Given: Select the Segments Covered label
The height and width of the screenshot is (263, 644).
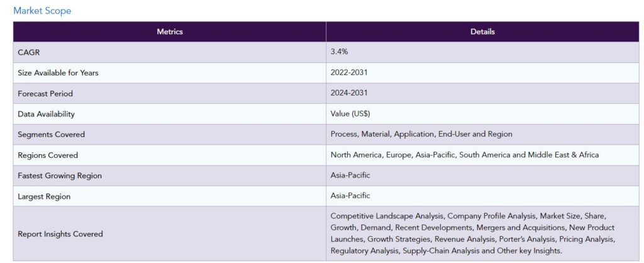Looking at the screenshot, I should 51,135.
